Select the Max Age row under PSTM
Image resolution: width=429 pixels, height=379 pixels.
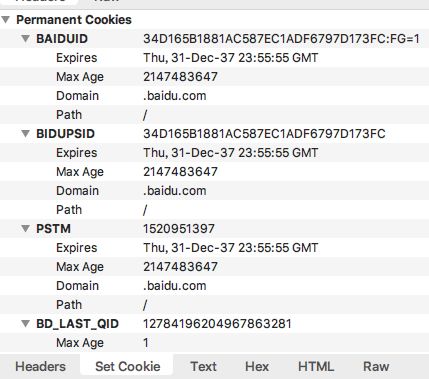point(214,267)
